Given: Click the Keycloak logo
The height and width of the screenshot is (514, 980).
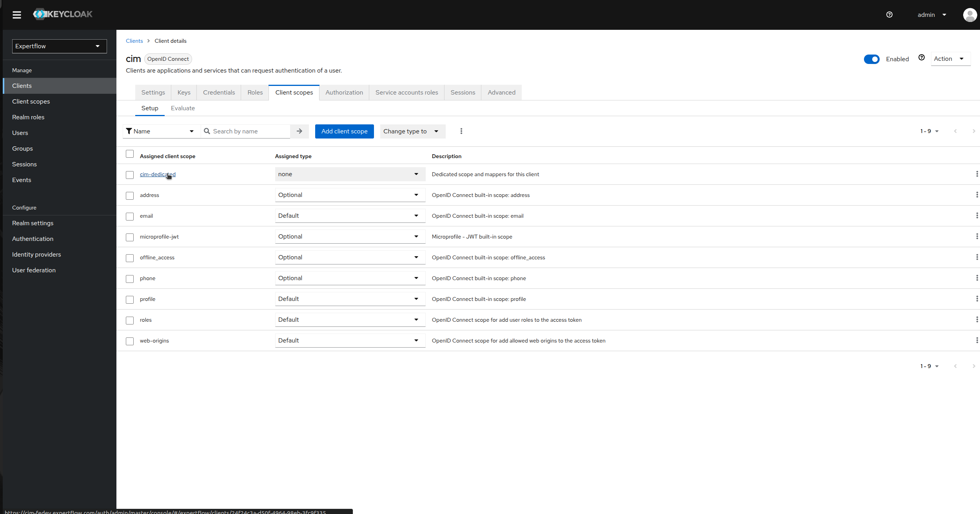Looking at the screenshot, I should coord(62,14).
